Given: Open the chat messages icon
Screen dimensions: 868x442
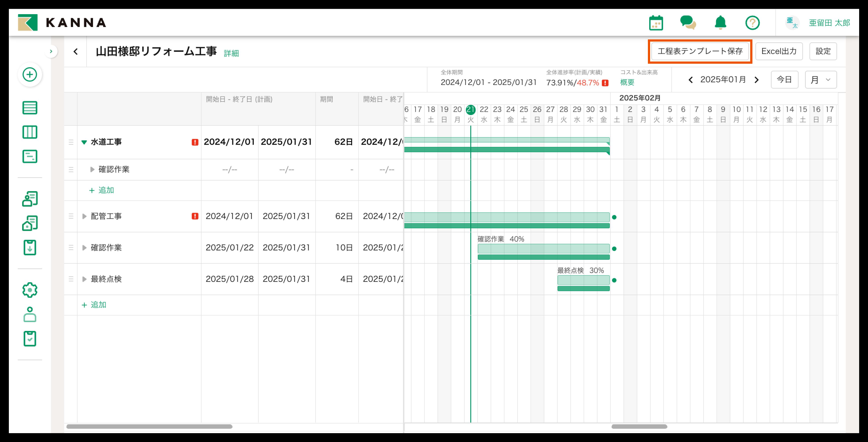Looking at the screenshot, I should (688, 23).
